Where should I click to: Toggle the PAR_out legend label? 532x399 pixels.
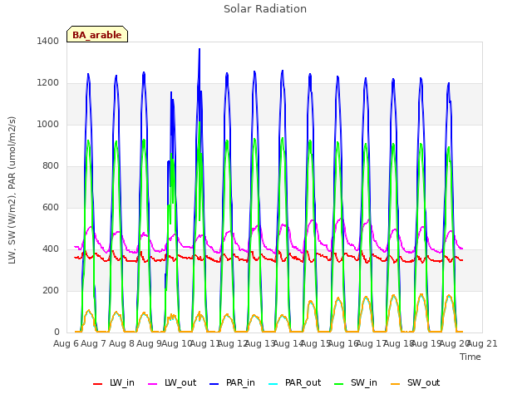point(303,383)
